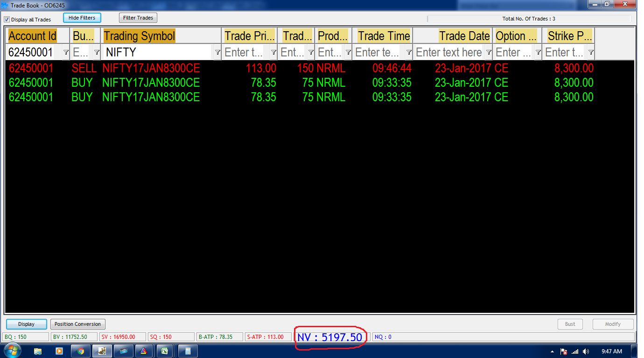
Task: Open the Action Center flag icon
Action: pos(564,351)
